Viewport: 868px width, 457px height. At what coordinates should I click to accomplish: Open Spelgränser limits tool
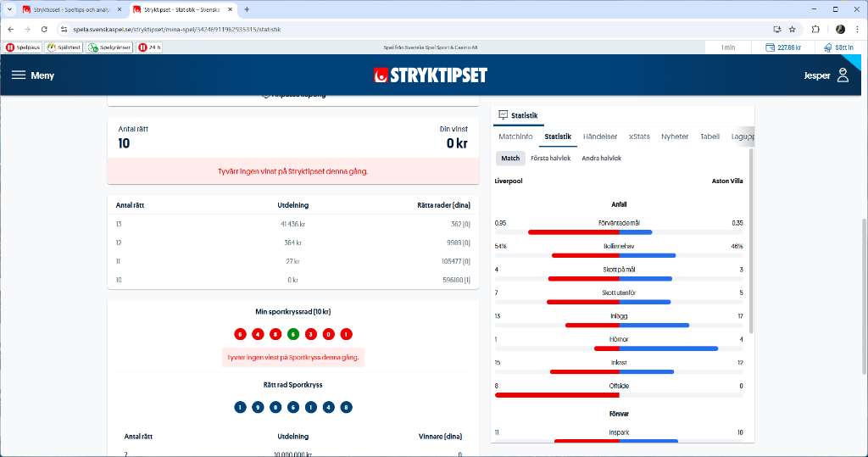(x=109, y=47)
